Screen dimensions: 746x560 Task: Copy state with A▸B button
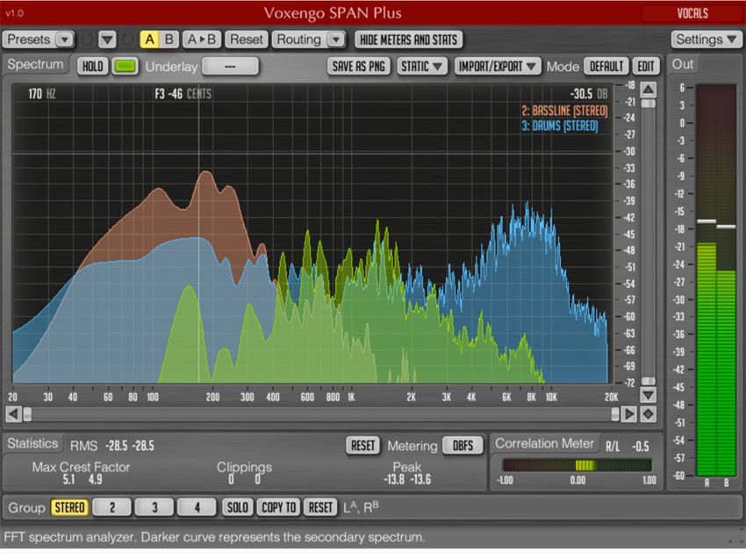(x=201, y=39)
